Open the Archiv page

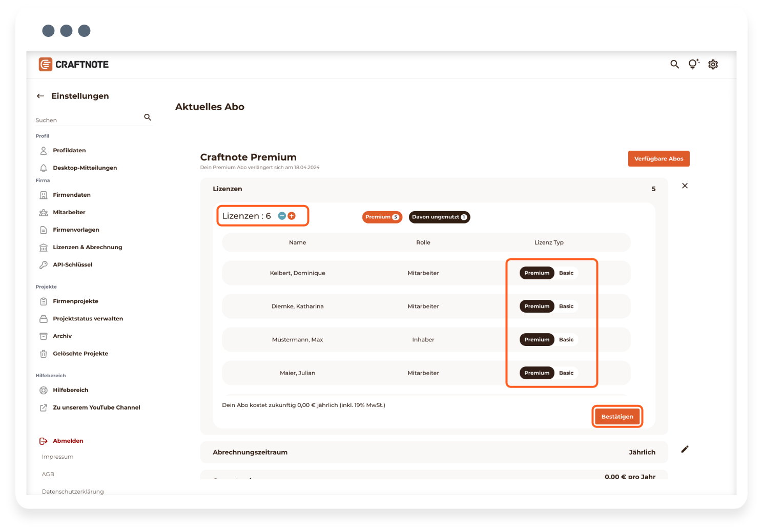pyautogui.click(x=62, y=336)
